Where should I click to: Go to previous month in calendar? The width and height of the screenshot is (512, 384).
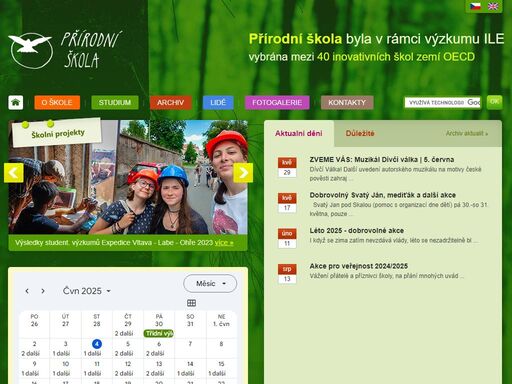pyautogui.click(x=27, y=291)
